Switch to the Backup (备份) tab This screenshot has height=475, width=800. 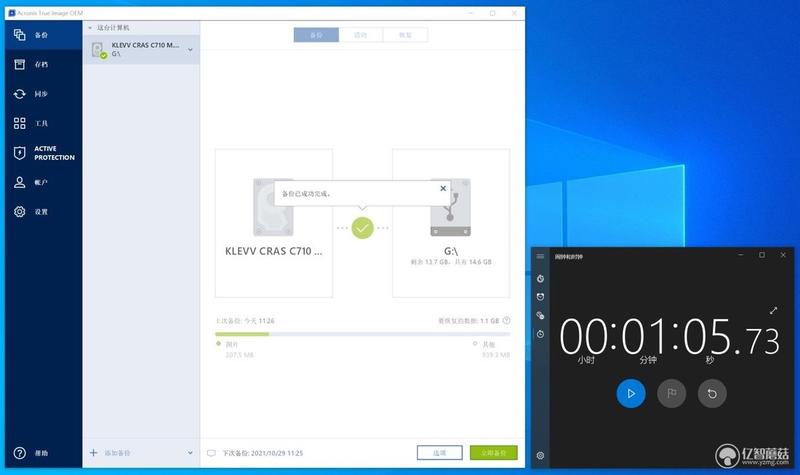coord(316,35)
